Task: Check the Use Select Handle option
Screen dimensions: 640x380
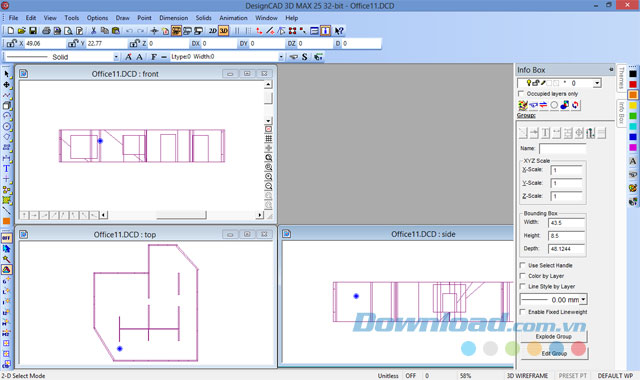Action: click(x=522, y=265)
